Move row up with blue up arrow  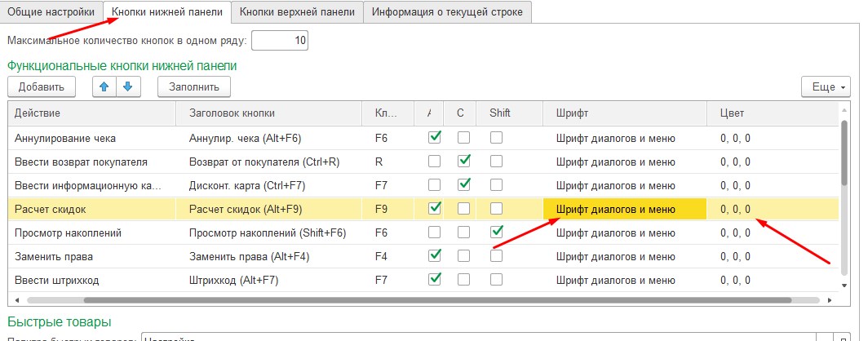[x=104, y=86]
